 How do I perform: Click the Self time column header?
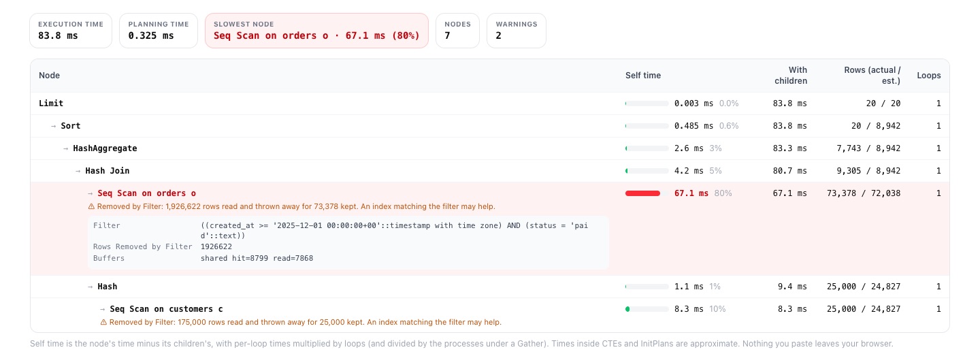point(643,76)
